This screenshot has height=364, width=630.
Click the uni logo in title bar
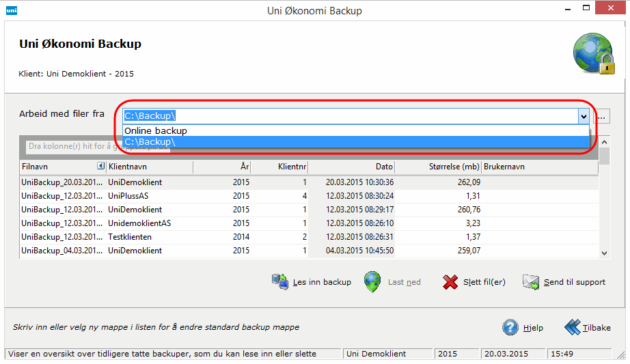[11, 10]
